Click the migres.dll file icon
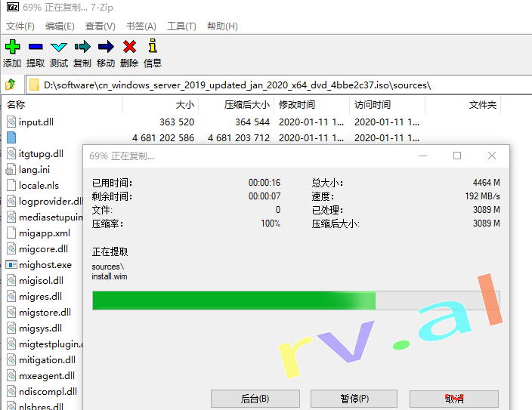532x410 pixels. pos(11,297)
